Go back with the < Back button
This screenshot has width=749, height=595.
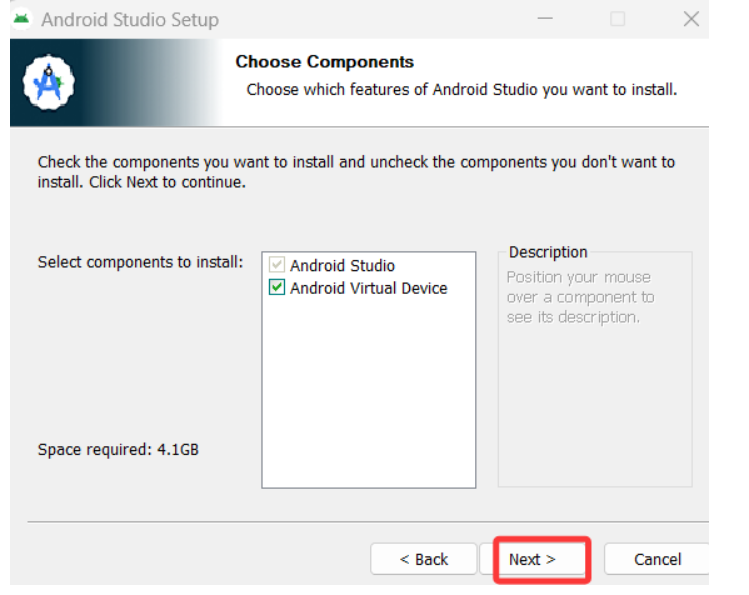coord(424,559)
